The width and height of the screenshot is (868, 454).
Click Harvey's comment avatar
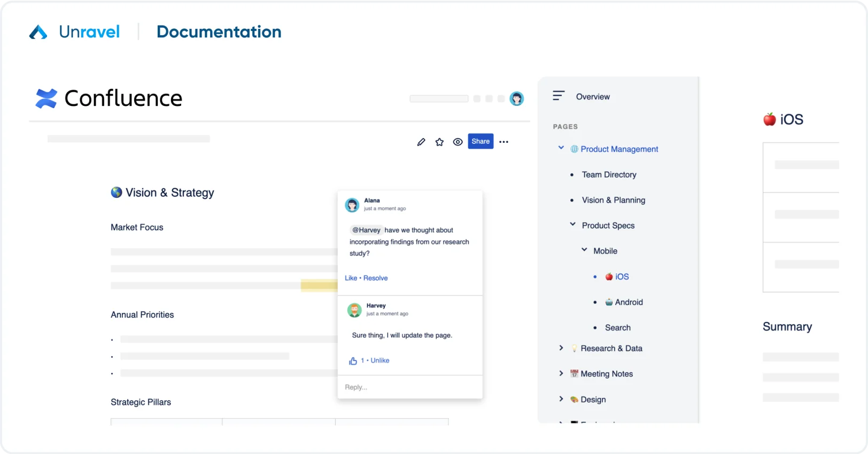point(354,310)
